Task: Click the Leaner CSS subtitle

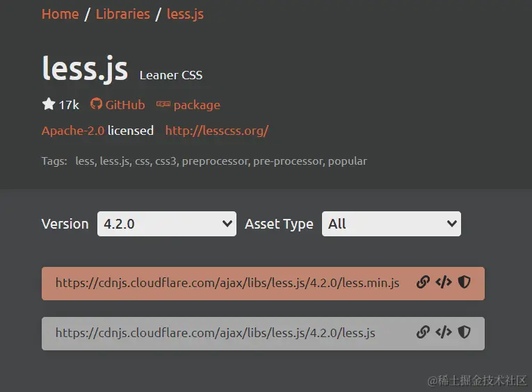Action: click(171, 75)
